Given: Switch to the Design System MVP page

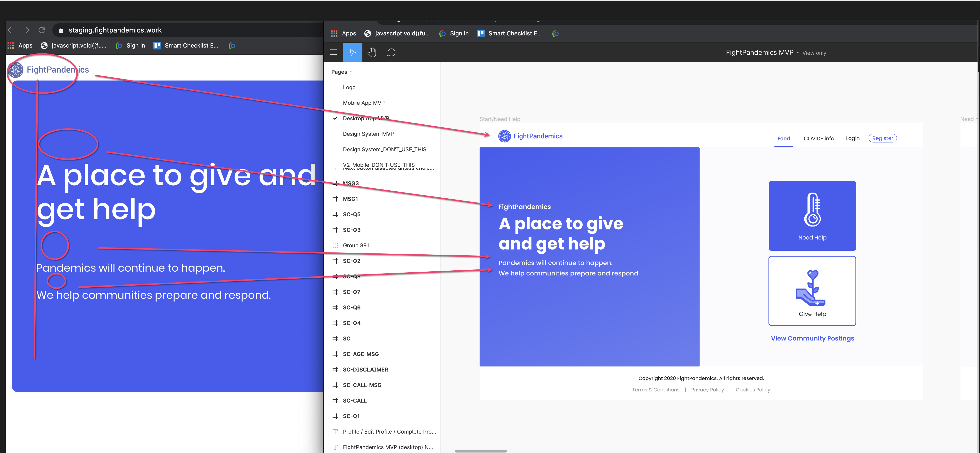Looking at the screenshot, I should (368, 134).
